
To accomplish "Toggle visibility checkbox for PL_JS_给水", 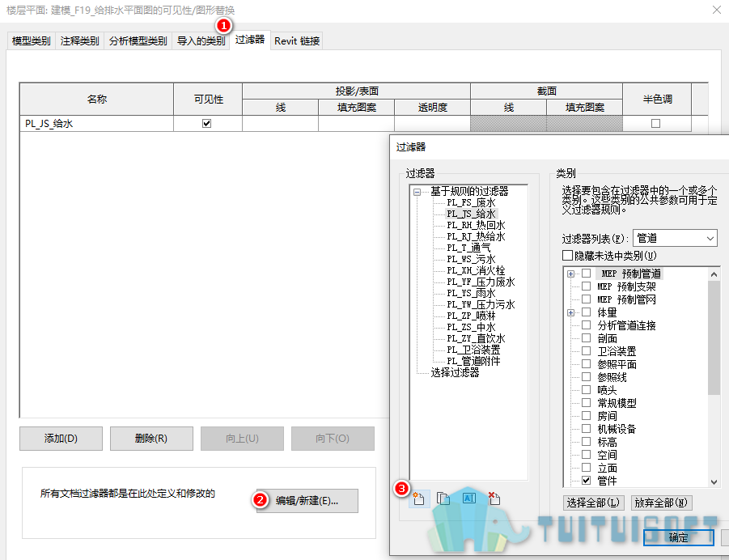I will pos(207,123).
